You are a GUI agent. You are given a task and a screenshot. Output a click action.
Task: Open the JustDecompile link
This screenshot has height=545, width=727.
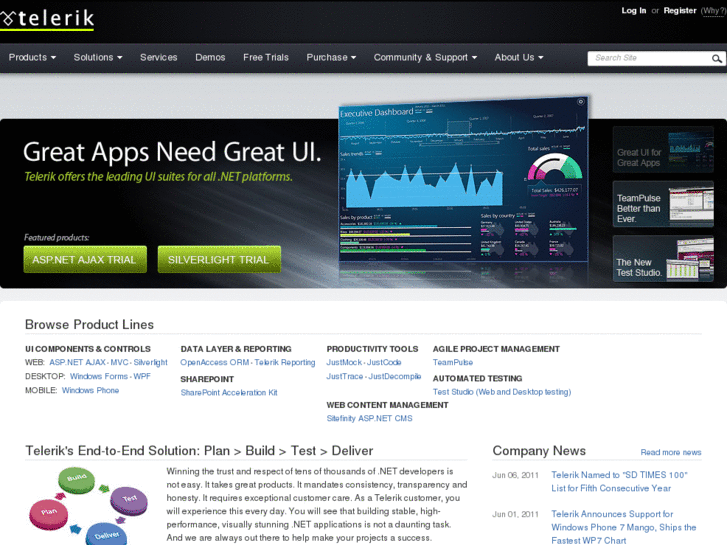click(395, 376)
